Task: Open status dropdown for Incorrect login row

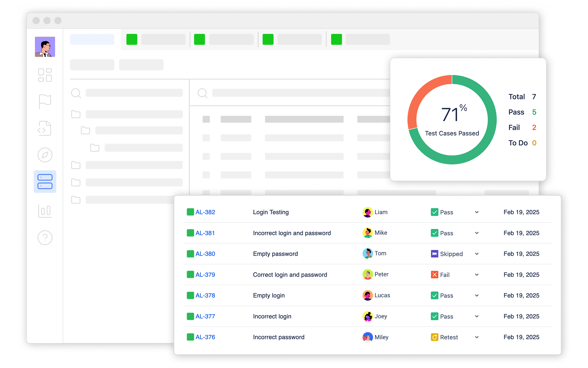Action: tap(477, 316)
